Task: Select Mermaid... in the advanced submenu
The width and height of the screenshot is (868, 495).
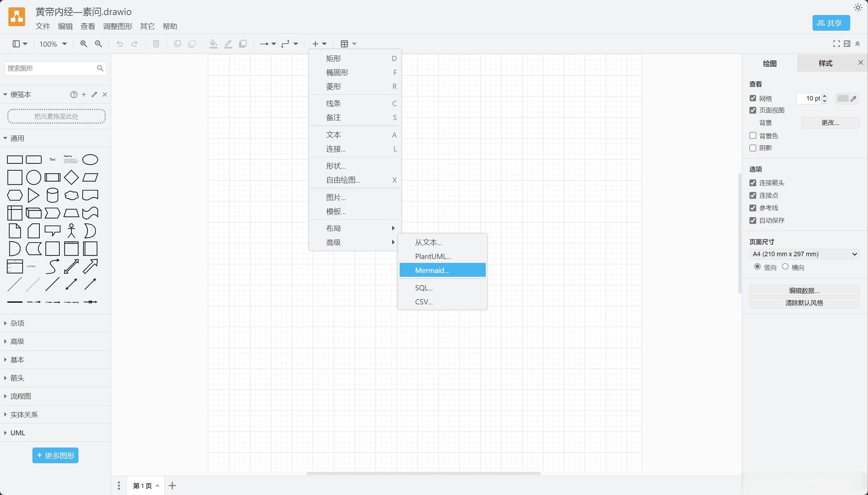Action: (x=443, y=270)
